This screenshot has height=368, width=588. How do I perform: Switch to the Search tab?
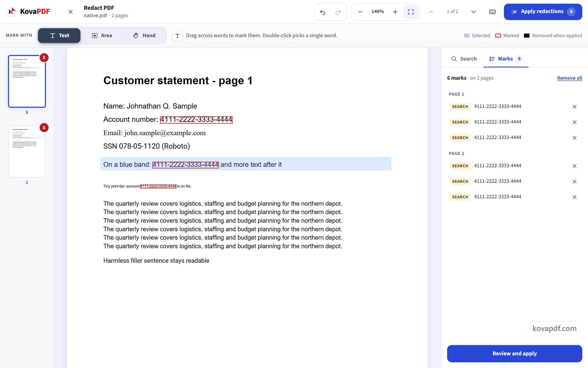tap(464, 59)
